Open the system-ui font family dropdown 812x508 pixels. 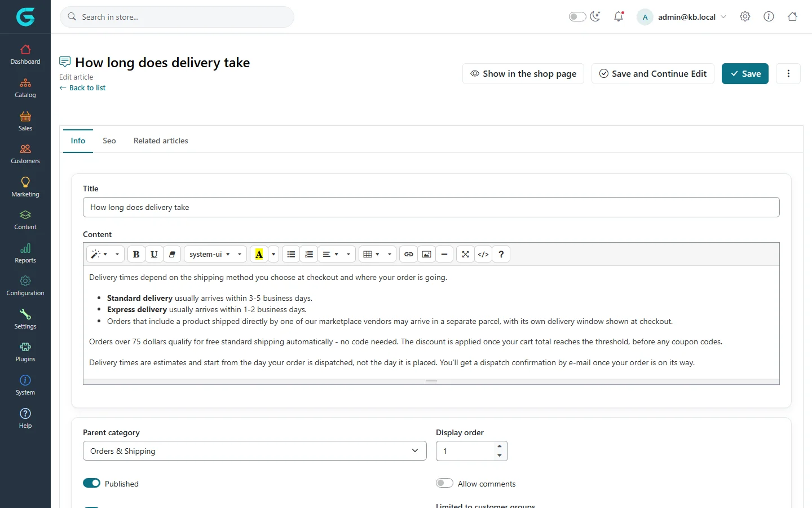click(215, 255)
